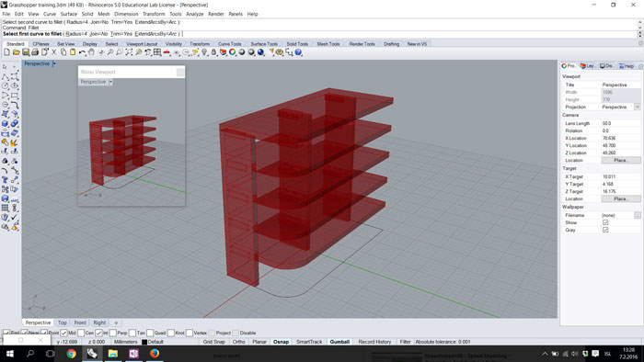Open Help with the question mark icon
The width and height of the screenshot is (644, 362).
pyautogui.click(x=299, y=52)
